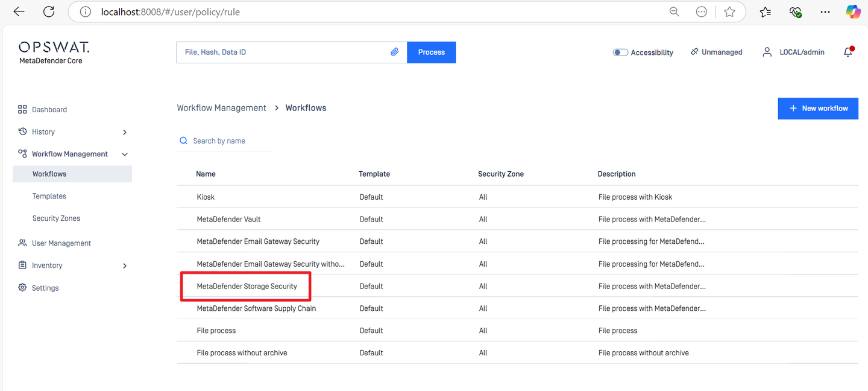Open User Management in the sidebar
868x391 pixels.
[61, 243]
